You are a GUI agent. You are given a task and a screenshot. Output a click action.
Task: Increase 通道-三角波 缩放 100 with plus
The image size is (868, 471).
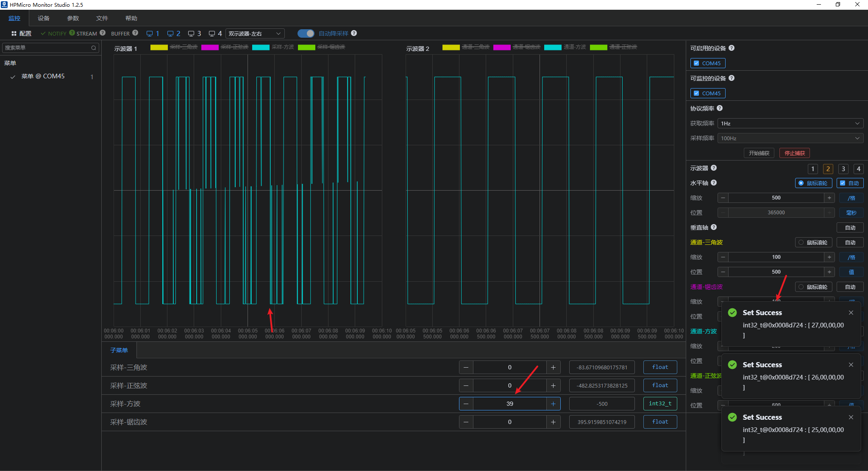(829, 257)
